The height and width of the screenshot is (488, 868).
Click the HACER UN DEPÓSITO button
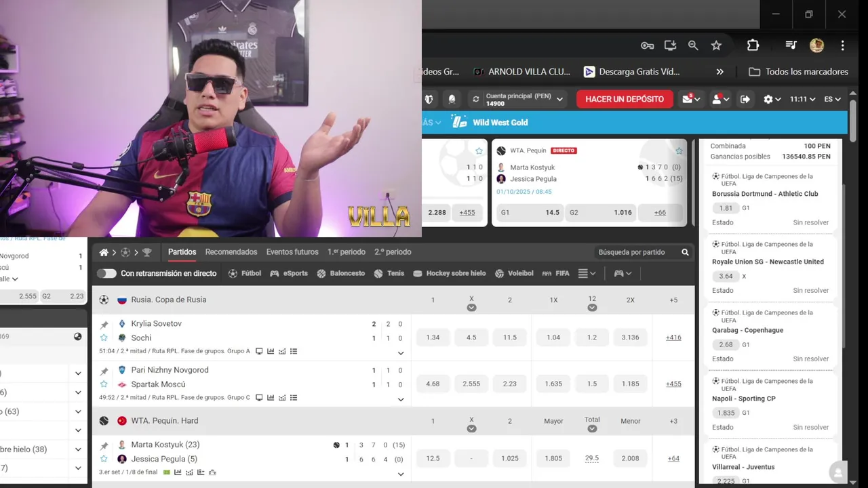click(x=625, y=99)
